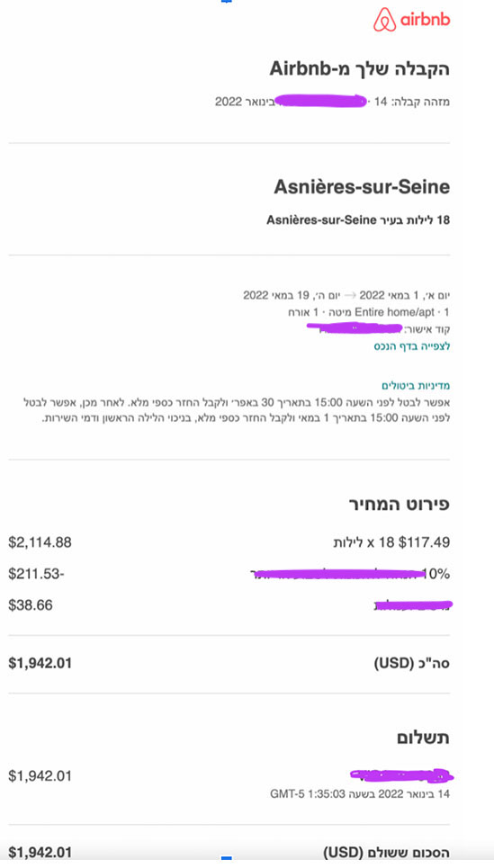Click the Airbnb Bélo logo icon

coord(384,20)
